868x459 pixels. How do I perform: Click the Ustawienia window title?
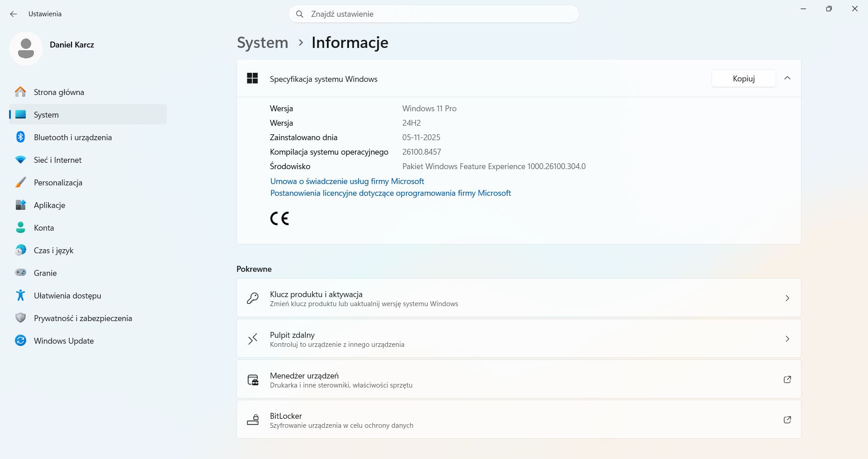[45, 14]
